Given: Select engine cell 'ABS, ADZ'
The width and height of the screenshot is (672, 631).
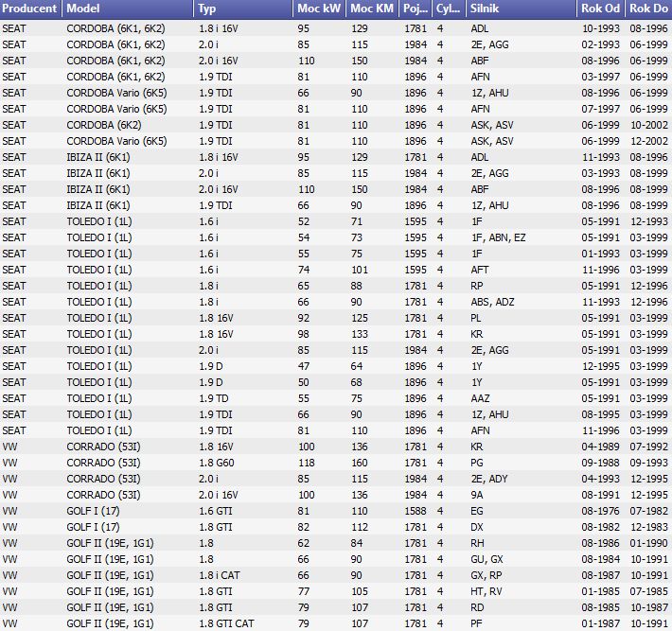Looking at the screenshot, I should click(x=492, y=302).
